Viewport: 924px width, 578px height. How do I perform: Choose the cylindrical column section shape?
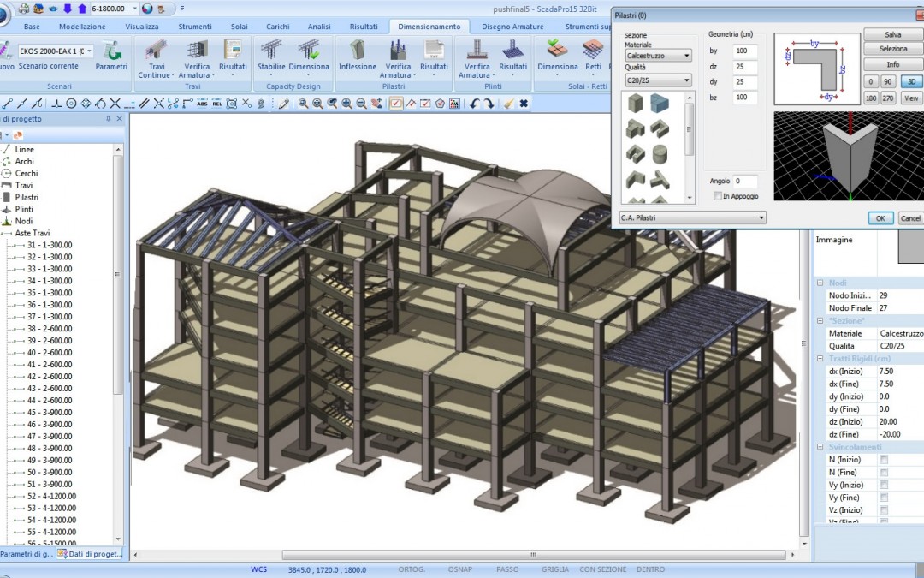[660, 154]
